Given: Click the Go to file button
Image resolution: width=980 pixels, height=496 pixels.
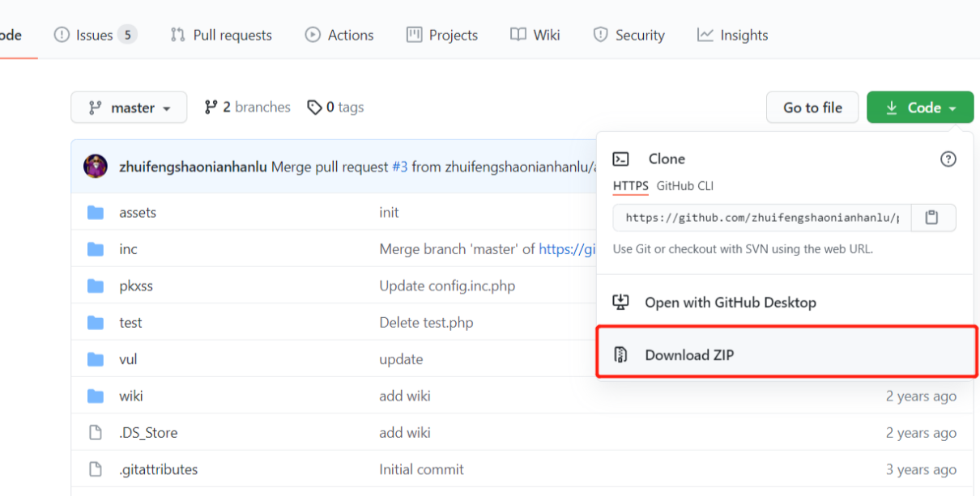Looking at the screenshot, I should [x=812, y=108].
